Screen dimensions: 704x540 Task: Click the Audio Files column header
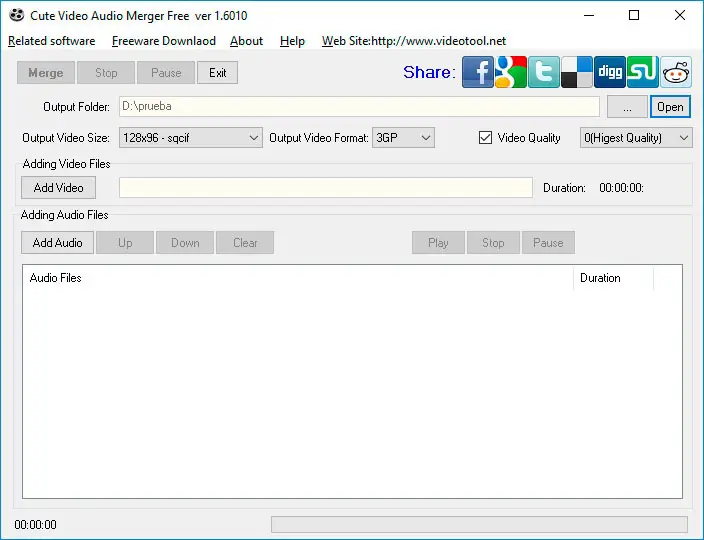tap(298, 278)
